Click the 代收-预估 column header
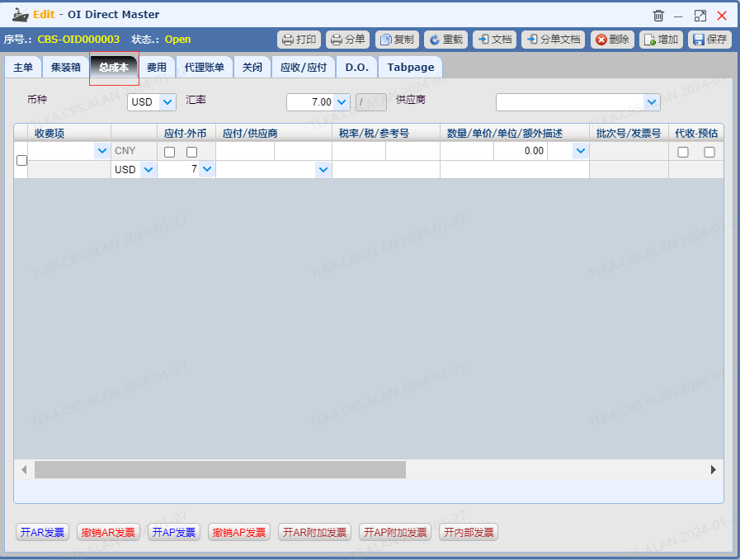This screenshot has height=560, width=740. (x=696, y=133)
